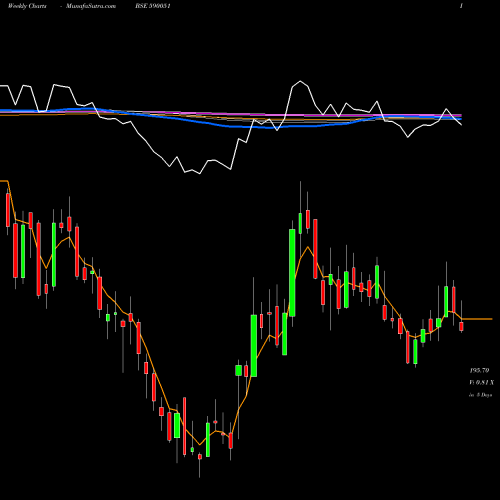500x500 pixels.
Task: Click the 'MunafaSutra.com' label in the header
Action: pos(91,6)
